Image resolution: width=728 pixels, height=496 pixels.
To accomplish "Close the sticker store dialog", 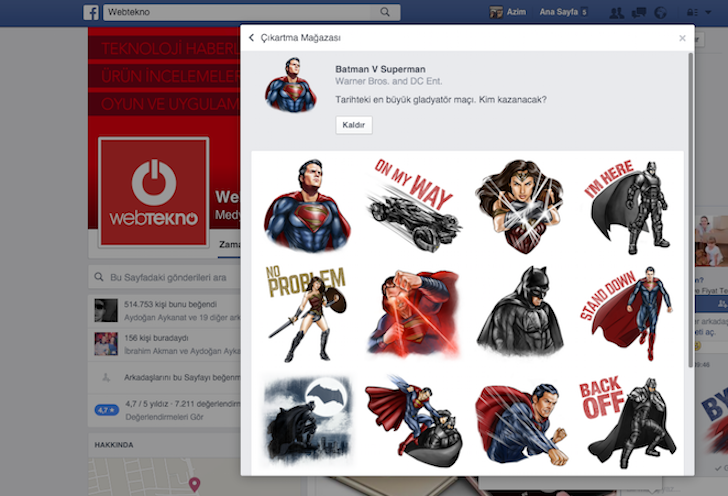I will point(682,38).
